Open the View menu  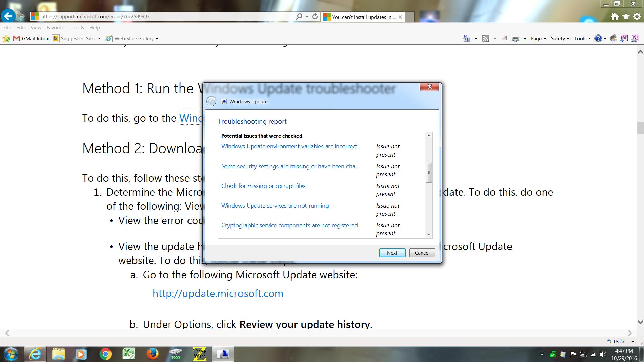pyautogui.click(x=36, y=28)
